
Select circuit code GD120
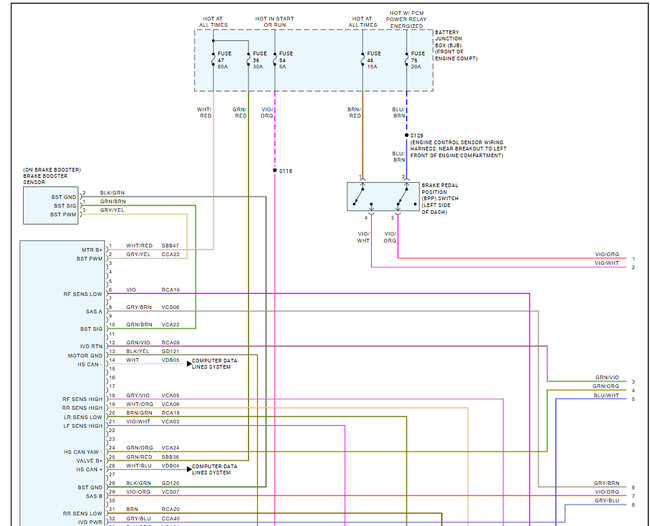click(x=170, y=483)
